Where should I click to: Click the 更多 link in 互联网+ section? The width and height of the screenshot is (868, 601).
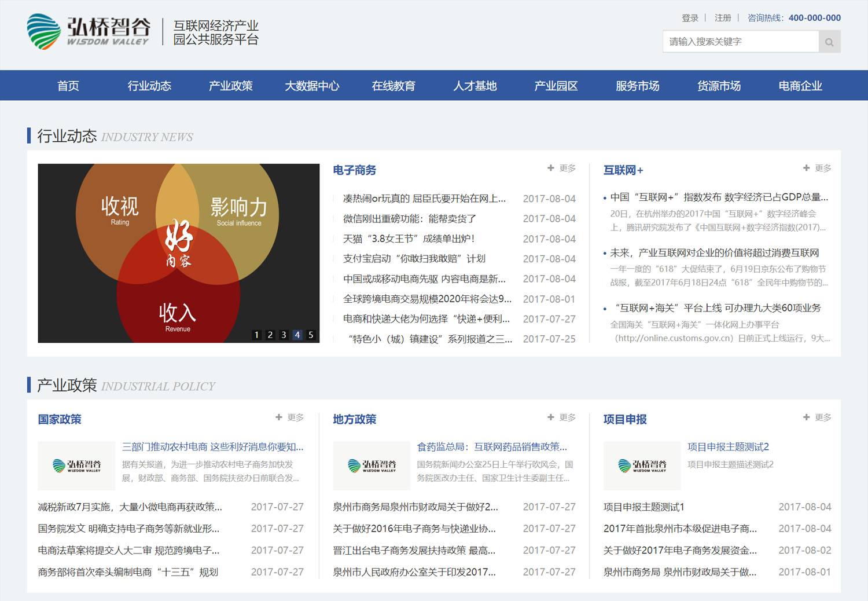point(823,168)
